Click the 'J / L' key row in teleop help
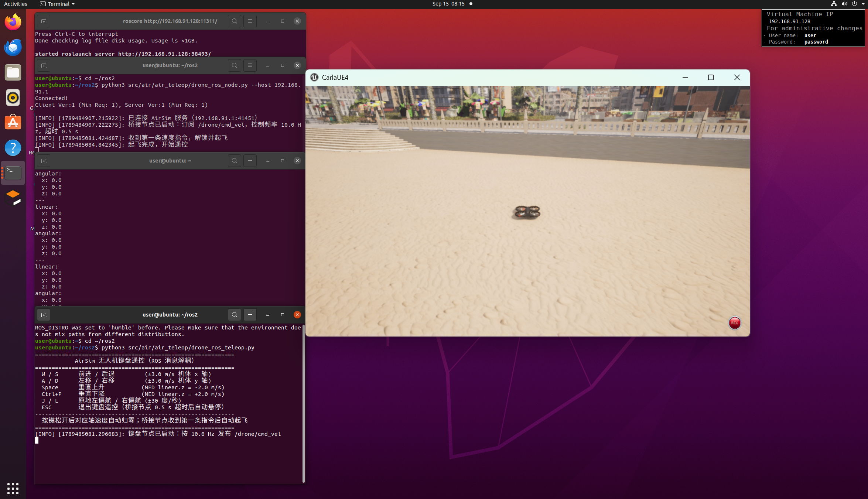The width and height of the screenshot is (868, 499). coord(112,401)
